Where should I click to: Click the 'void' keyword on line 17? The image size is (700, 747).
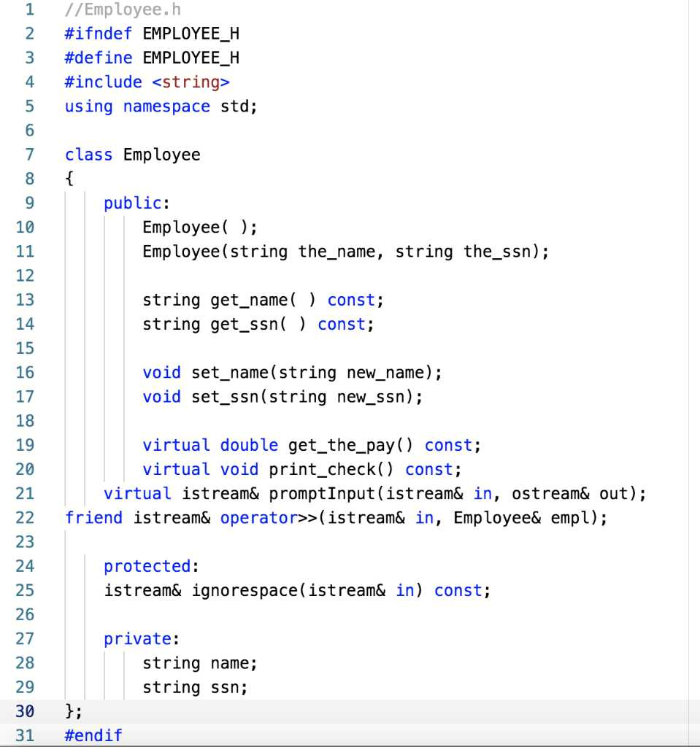point(161,397)
